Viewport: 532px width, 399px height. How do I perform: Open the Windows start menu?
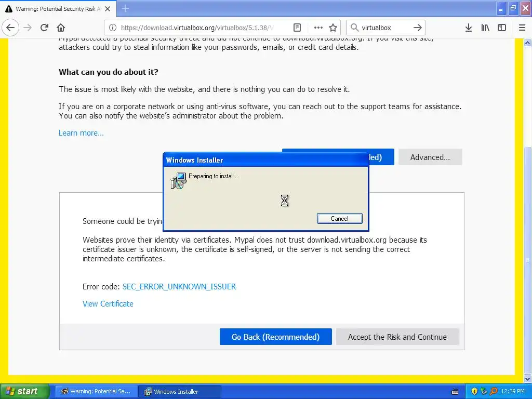pos(24,391)
